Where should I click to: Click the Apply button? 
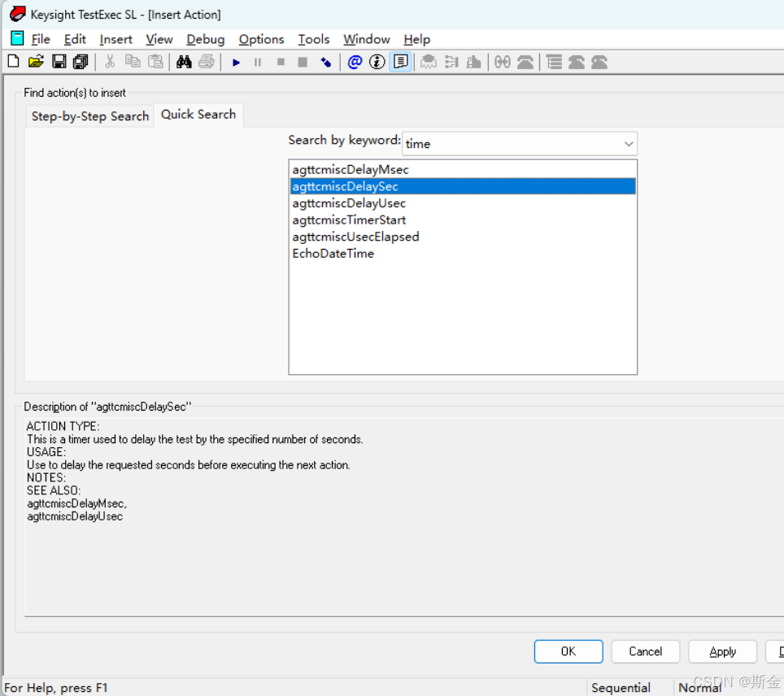[722, 651]
